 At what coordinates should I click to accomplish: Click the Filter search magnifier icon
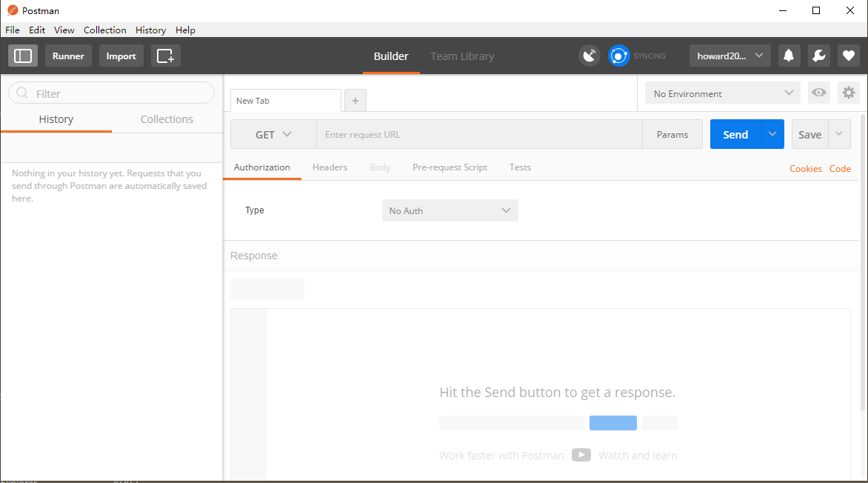point(22,93)
